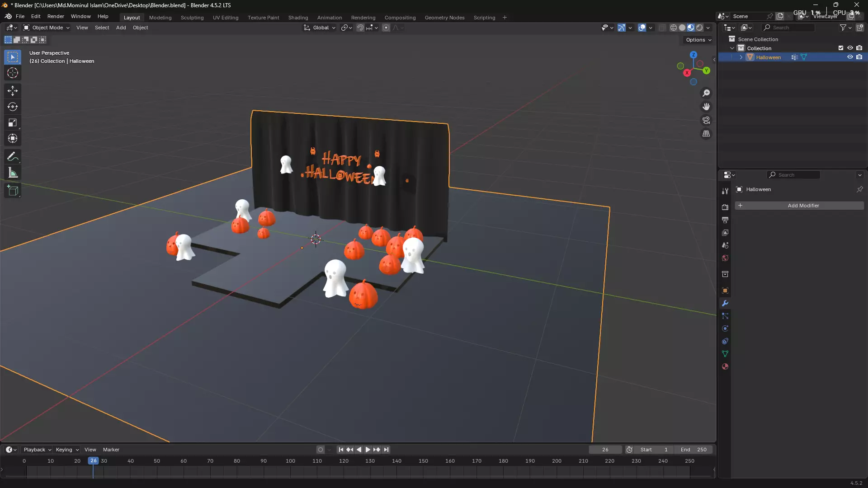Open the Edit menu
Viewport: 868px width, 488px height.
36,16
